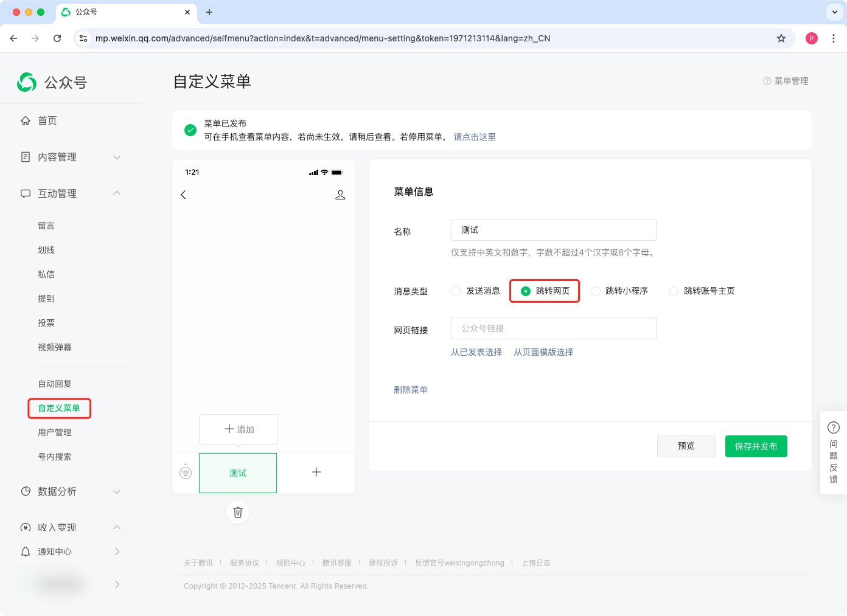Click the 从已发表选择 link
The image size is (847, 616).
(x=476, y=352)
